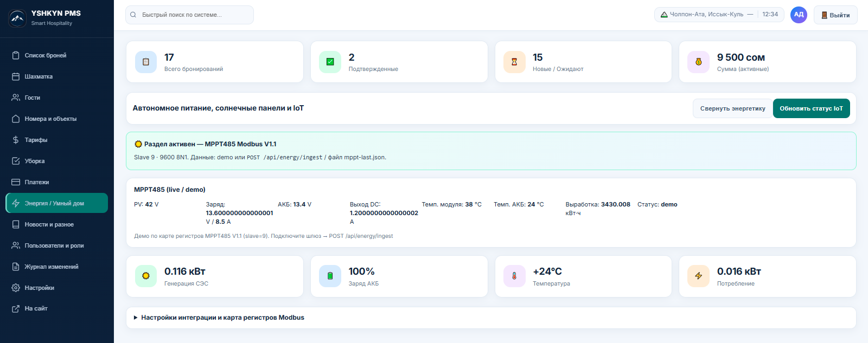This screenshot has width=868, height=343.
Task: Click the external link icon beside На сайт
Action: pos(16,308)
